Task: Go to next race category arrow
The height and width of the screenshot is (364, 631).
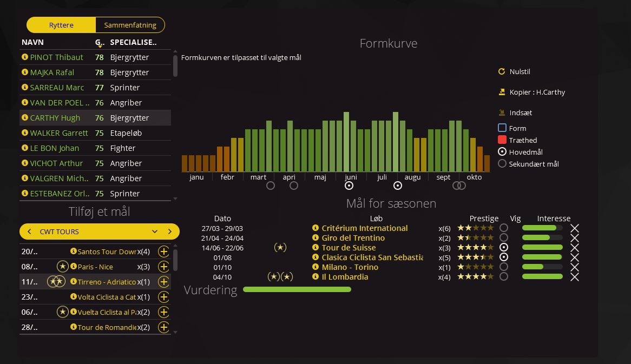Action: click(x=170, y=231)
